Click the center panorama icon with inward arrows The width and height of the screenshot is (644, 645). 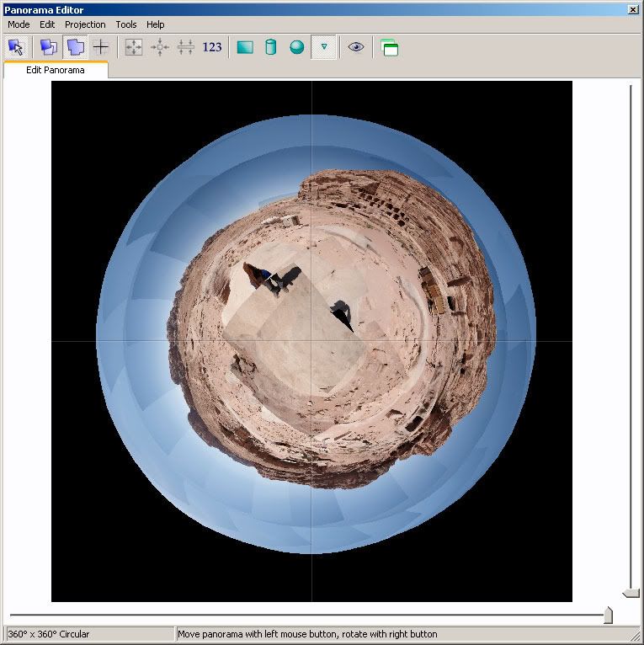click(160, 47)
